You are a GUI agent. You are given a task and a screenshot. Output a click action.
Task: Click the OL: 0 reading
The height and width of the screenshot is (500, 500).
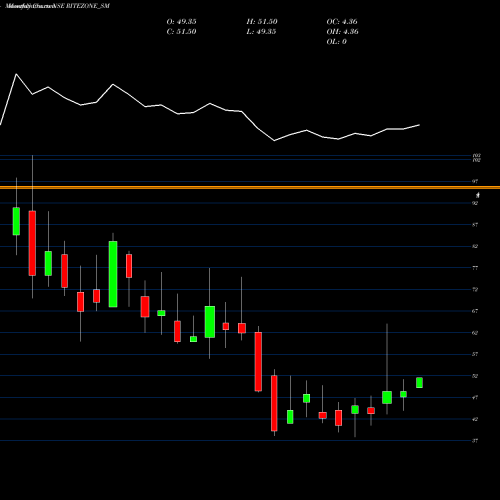pyautogui.click(x=337, y=42)
